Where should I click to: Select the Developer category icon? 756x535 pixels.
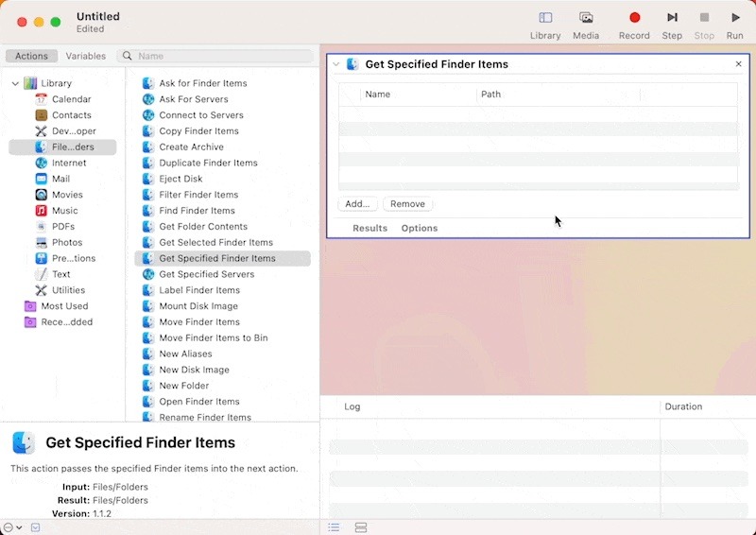pos(42,130)
